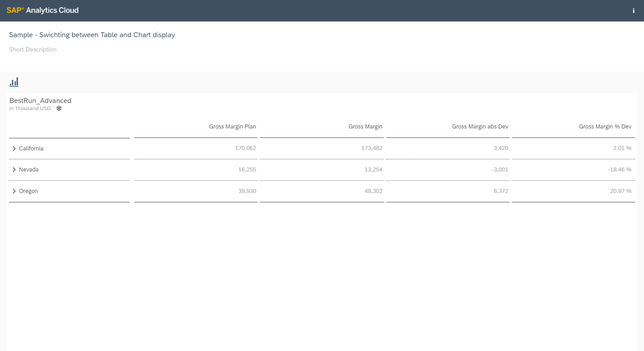
Task: Click the SAP Analytics Cloud logo
Action: [x=43, y=10]
